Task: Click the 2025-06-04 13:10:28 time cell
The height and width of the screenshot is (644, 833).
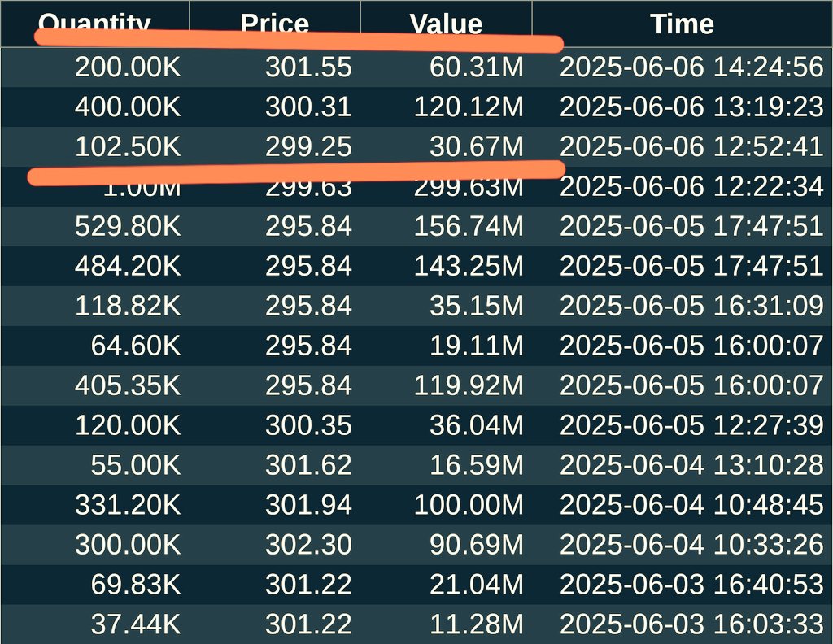Action: [683, 465]
